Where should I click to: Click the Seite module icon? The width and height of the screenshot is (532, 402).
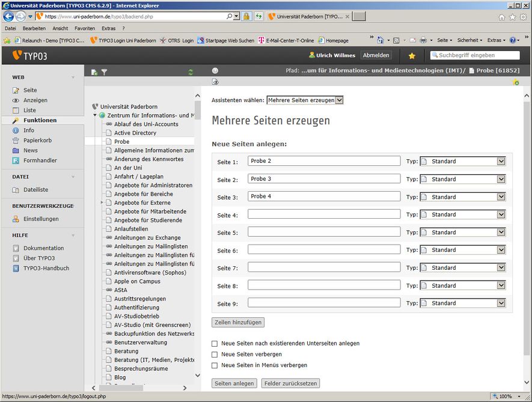point(16,90)
